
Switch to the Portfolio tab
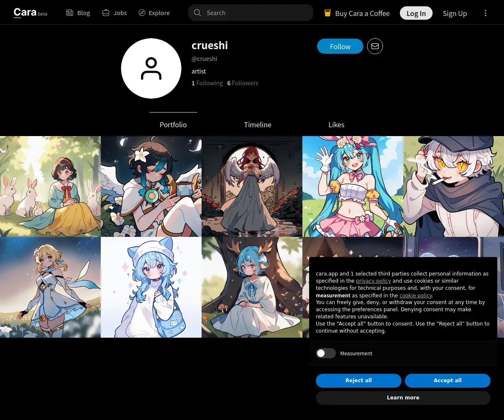coord(173,125)
